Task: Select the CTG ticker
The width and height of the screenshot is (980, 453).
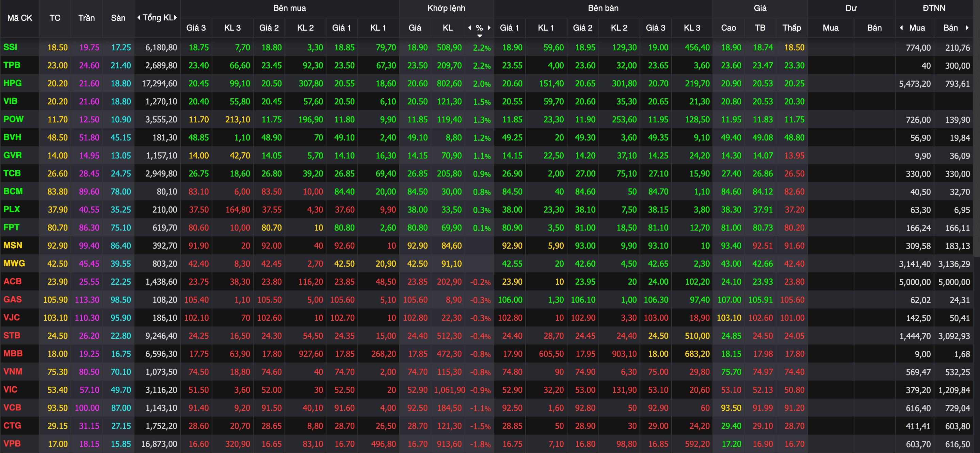Action: 12,426
